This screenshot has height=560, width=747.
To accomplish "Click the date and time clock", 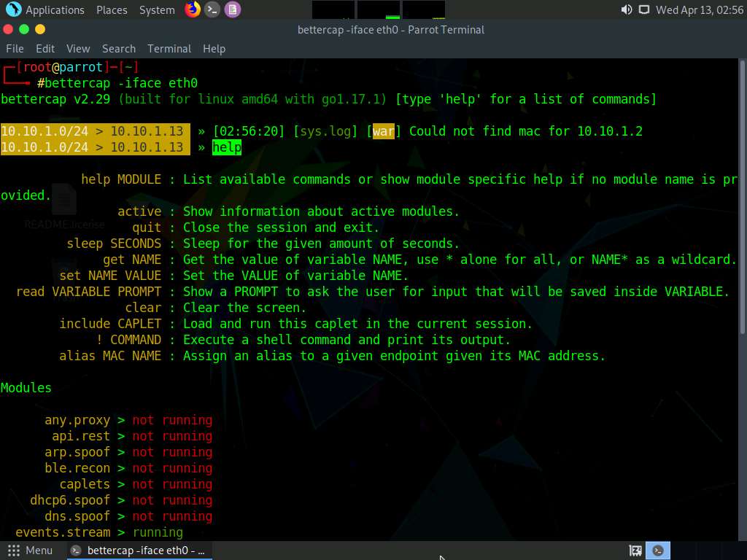I will click(699, 10).
